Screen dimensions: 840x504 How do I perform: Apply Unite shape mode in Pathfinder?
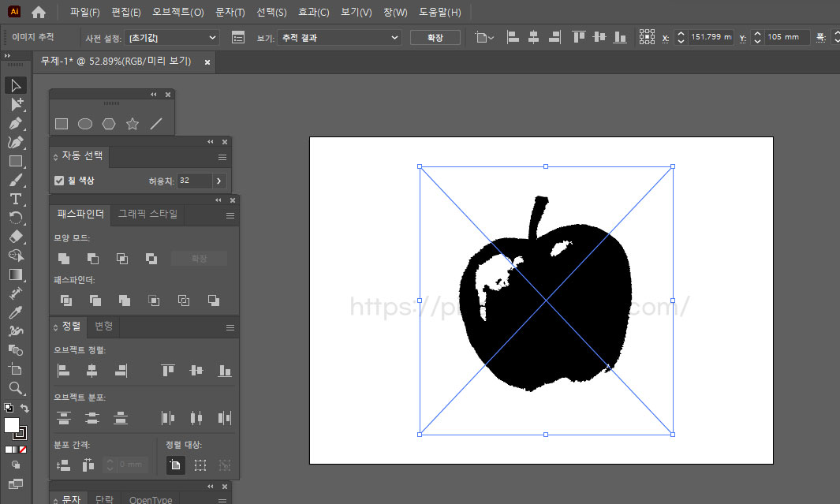[x=64, y=259]
